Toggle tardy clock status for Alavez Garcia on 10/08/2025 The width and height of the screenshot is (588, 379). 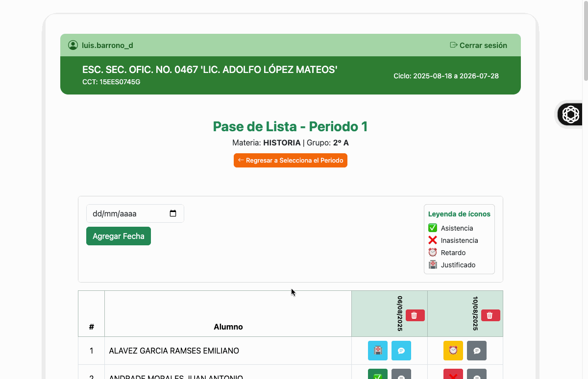[453, 351]
